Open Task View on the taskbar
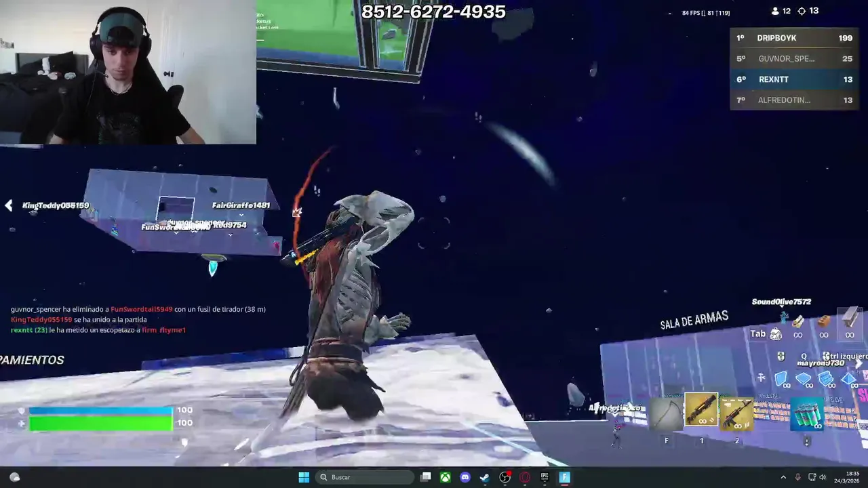This screenshot has width=868, height=488. 425,477
